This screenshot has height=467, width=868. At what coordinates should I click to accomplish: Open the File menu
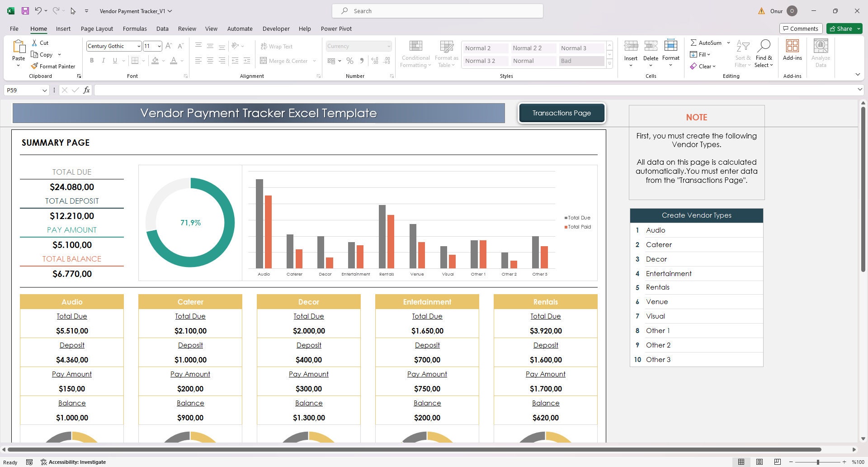tap(14, 29)
